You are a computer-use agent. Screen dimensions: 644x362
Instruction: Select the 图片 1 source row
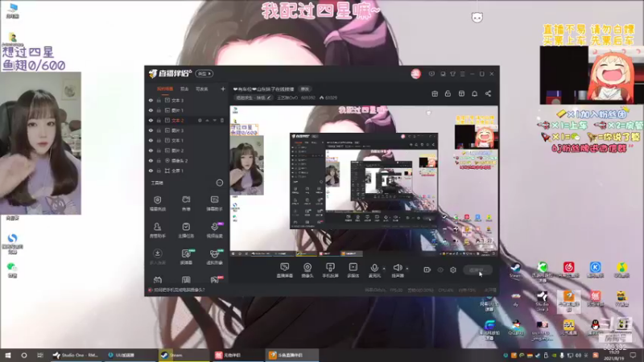click(187, 110)
